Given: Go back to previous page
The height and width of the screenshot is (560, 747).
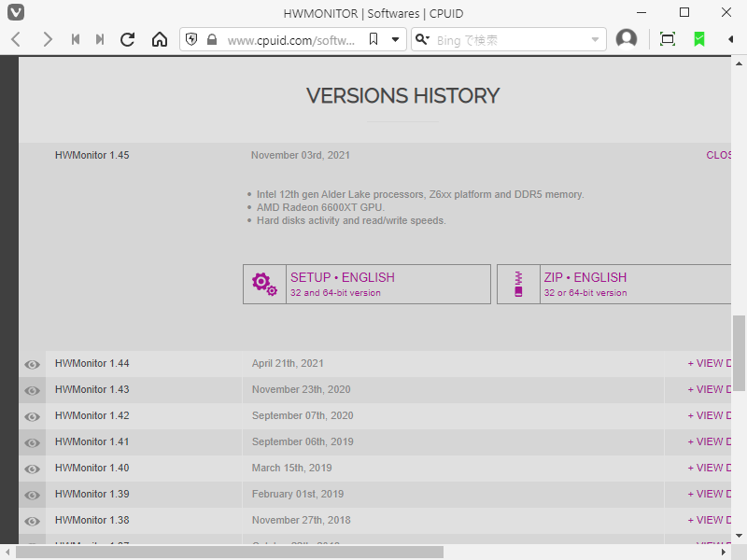Looking at the screenshot, I should coord(16,39).
